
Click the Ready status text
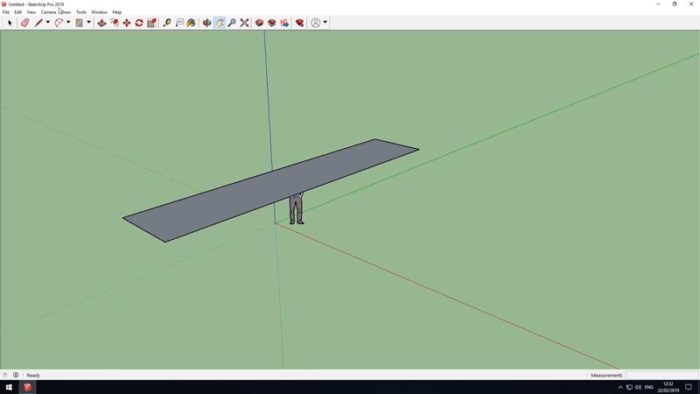[x=33, y=375]
